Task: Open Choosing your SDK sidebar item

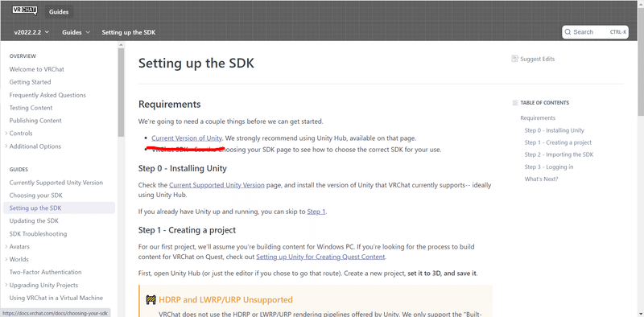Action: tap(35, 196)
